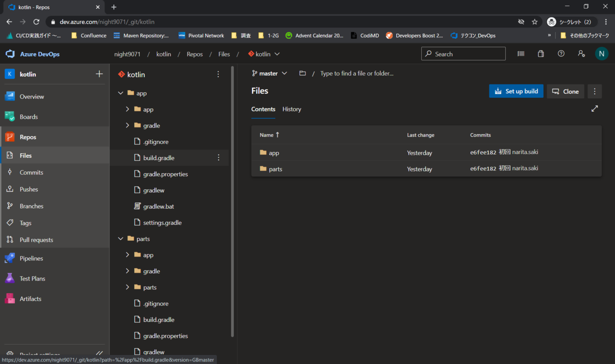Click the Set up build button

click(x=516, y=91)
